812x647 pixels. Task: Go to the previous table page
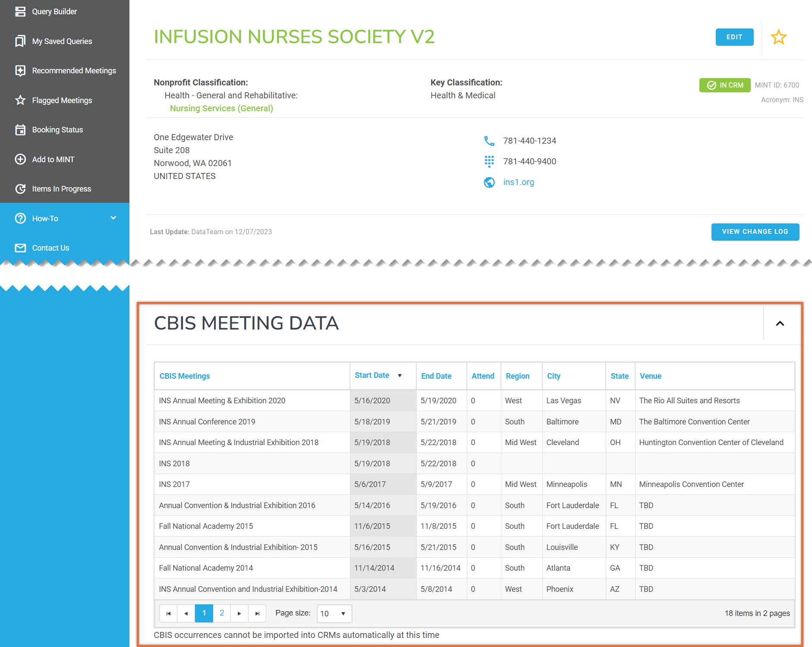[x=186, y=613]
